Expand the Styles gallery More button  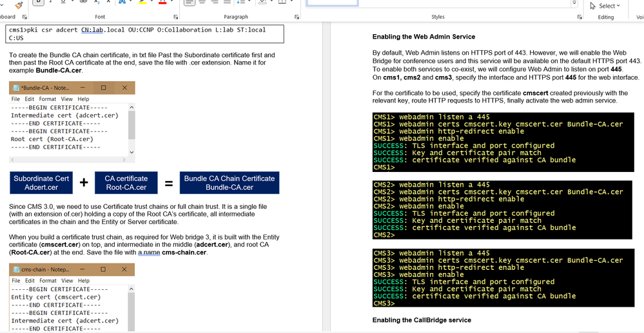(x=574, y=4)
